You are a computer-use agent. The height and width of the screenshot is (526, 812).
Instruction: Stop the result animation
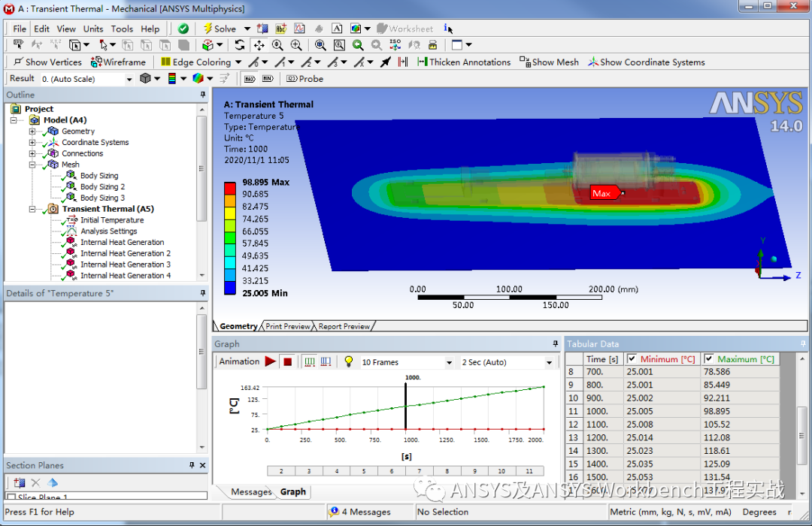(288, 362)
